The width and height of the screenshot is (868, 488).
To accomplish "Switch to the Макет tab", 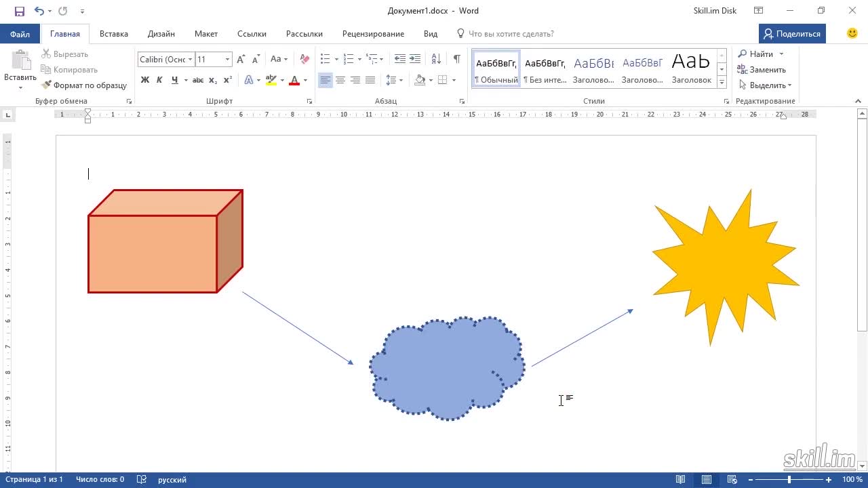I will tap(206, 34).
